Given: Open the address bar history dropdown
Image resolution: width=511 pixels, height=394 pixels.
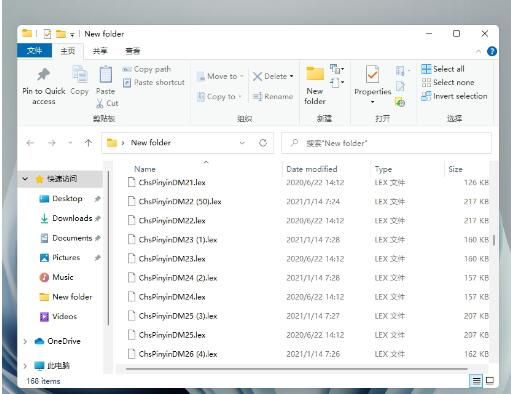Looking at the screenshot, I should click(x=242, y=143).
